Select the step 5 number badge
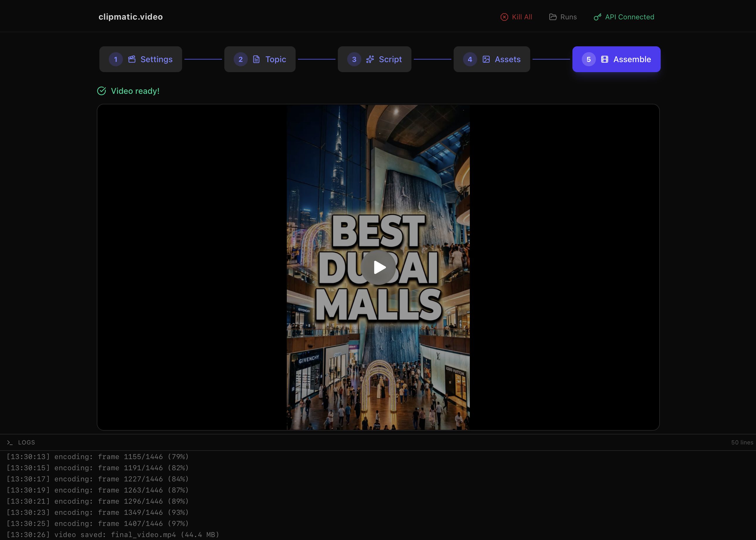This screenshot has width=756, height=540. [588, 59]
